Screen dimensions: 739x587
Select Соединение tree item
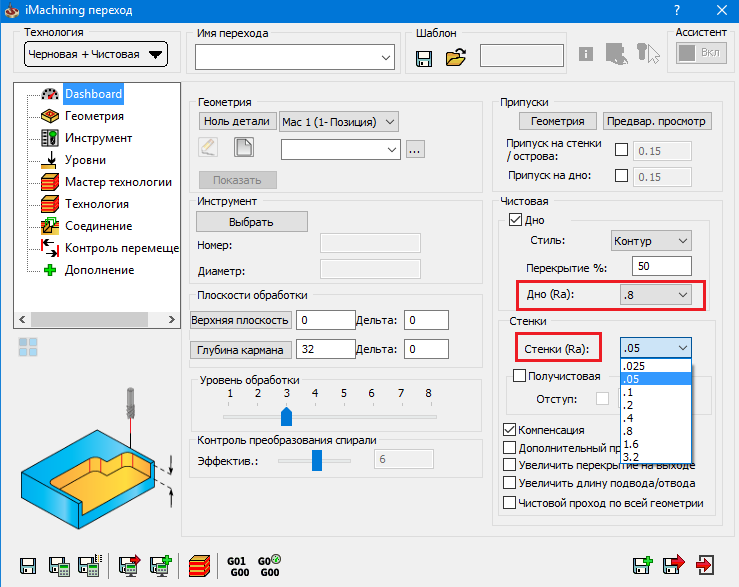pos(99,226)
